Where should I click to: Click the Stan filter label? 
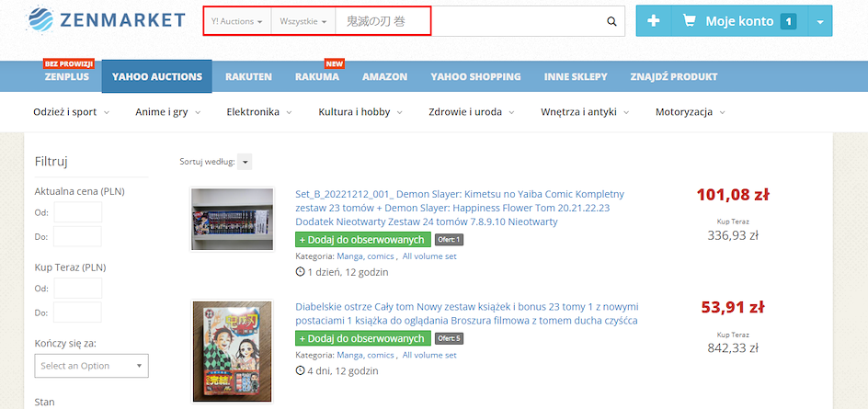[x=44, y=403]
